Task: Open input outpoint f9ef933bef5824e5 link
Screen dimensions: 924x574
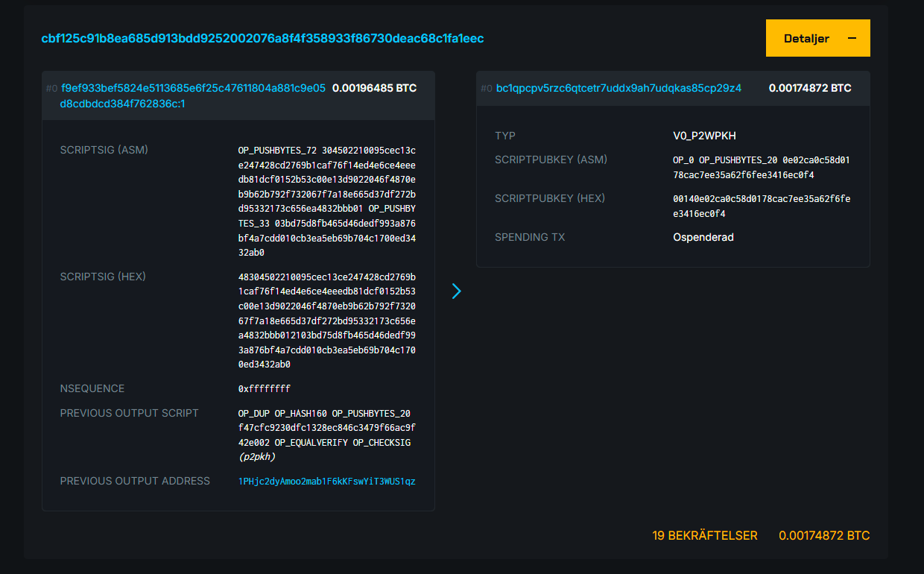Action: (x=193, y=95)
